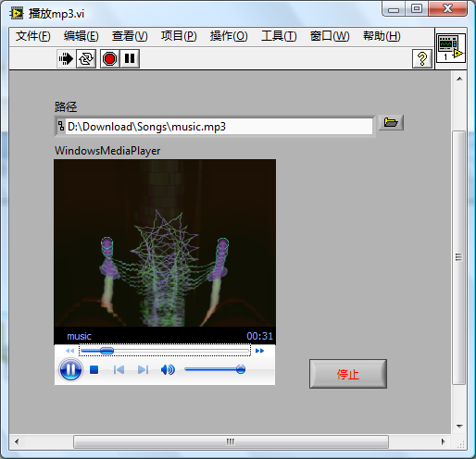Click the red 停止 button

point(348,374)
